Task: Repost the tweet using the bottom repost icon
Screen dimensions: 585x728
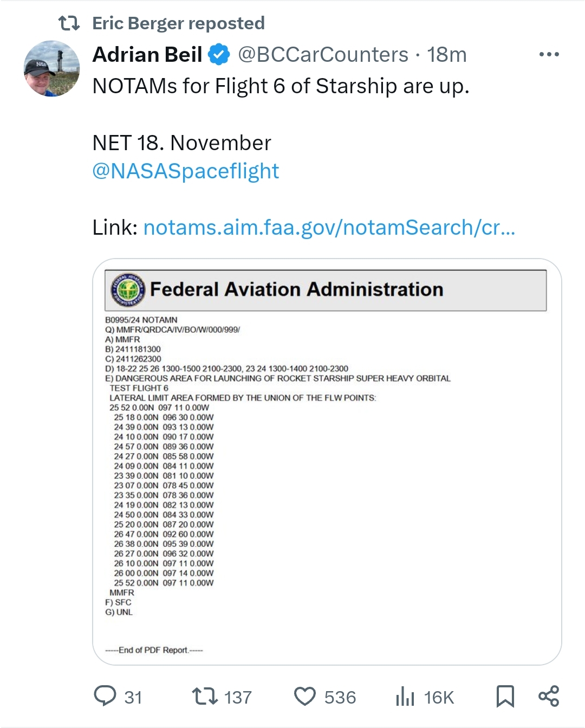Action: (205, 696)
